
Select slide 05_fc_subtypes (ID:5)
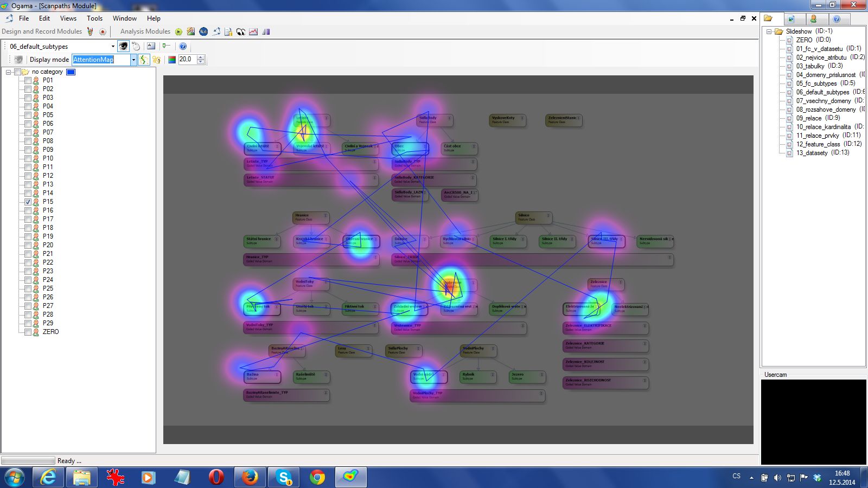pyautogui.click(x=826, y=84)
